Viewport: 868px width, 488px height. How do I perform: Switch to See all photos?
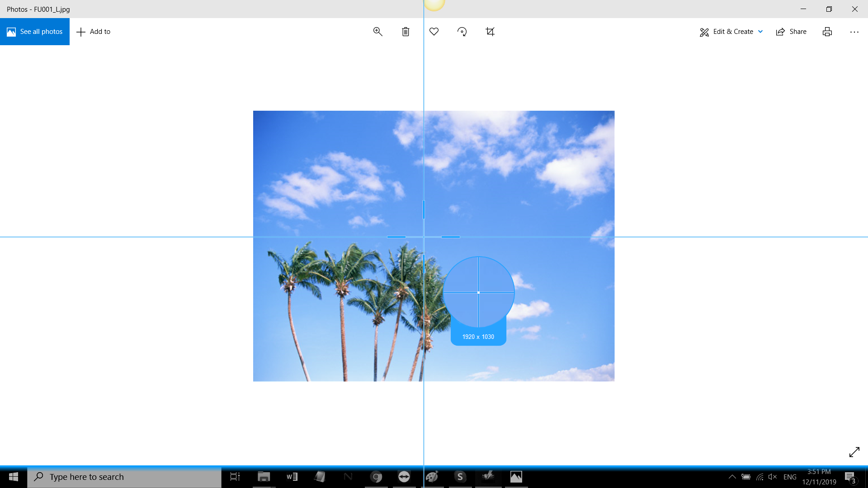click(x=35, y=32)
